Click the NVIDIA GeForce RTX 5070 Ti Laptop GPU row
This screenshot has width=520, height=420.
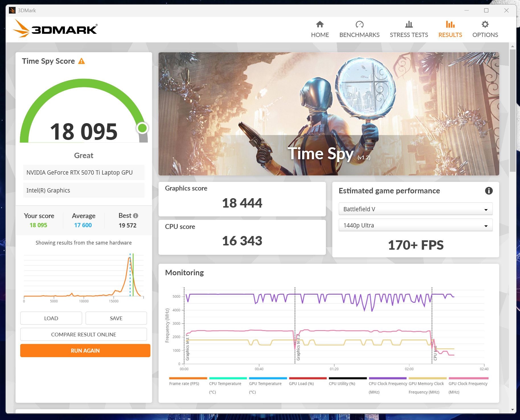pyautogui.click(x=84, y=173)
